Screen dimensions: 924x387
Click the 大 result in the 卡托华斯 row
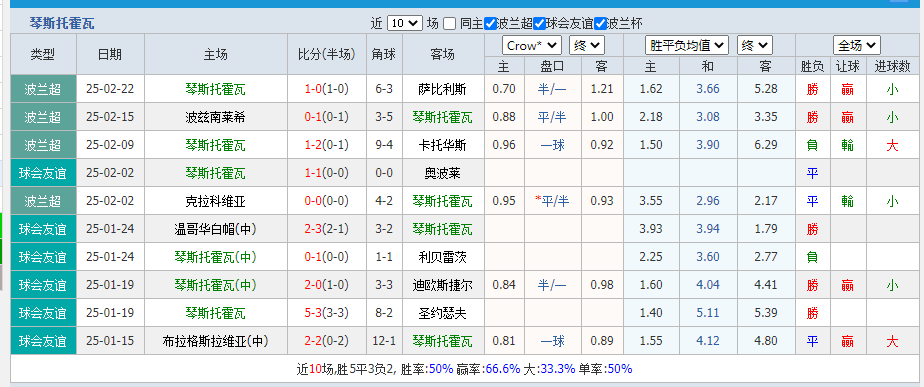pos(892,145)
